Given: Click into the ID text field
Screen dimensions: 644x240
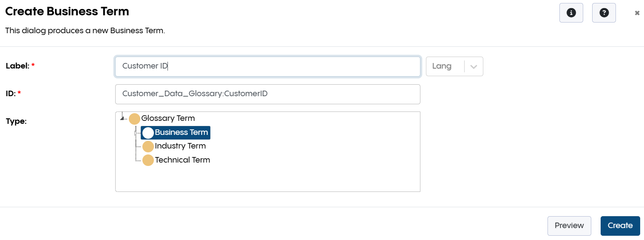Looking at the screenshot, I should click(268, 94).
